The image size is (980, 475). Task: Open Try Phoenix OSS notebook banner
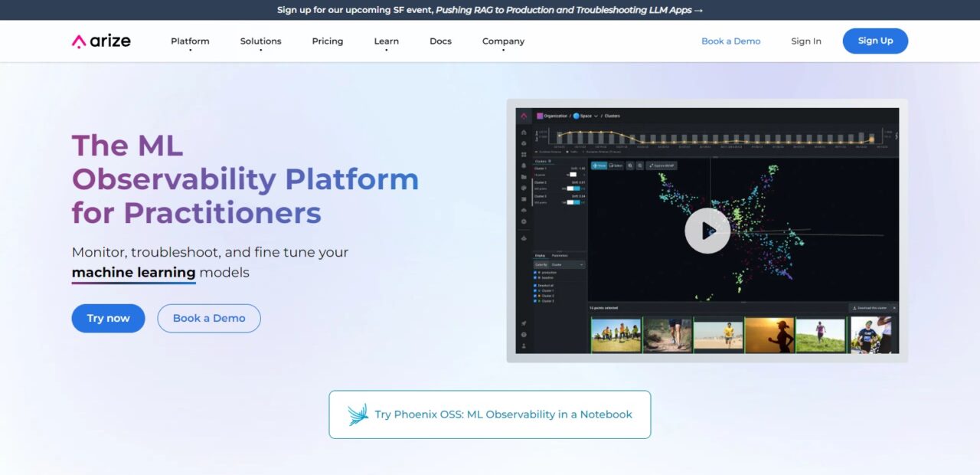point(490,414)
